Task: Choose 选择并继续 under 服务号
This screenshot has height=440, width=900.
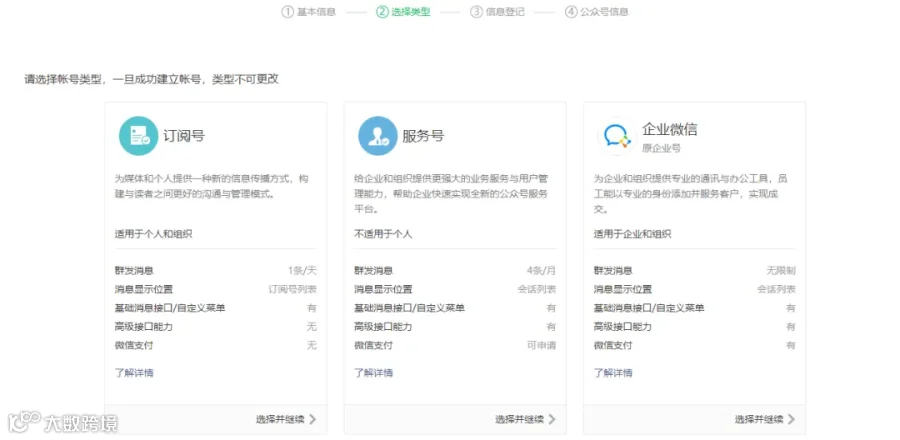Action: coord(519,419)
